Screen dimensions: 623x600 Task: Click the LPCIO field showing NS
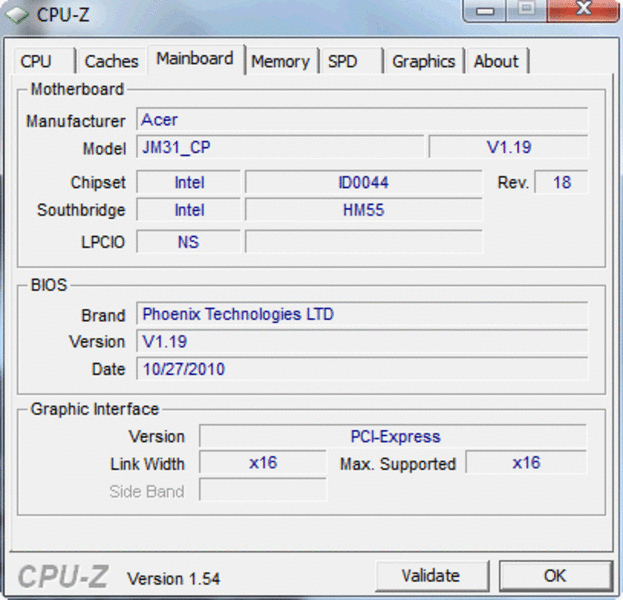[x=189, y=242]
